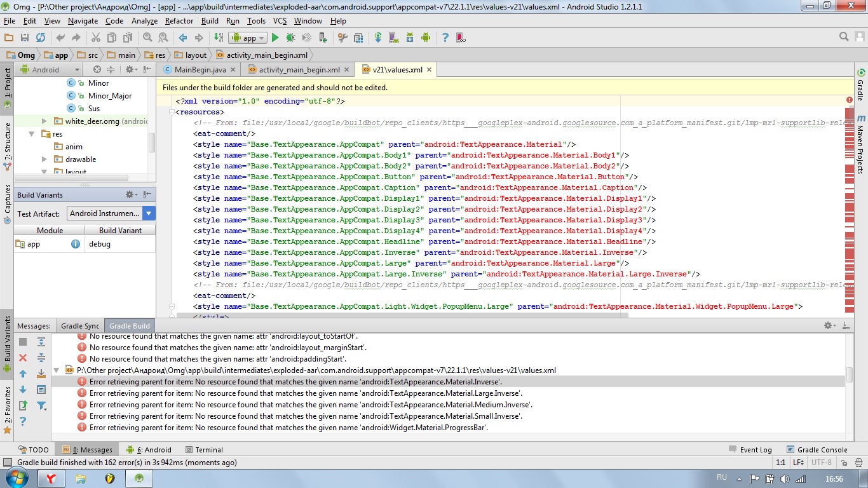868x488 pixels.
Task: Click the Paste clipboard icon
Action: pos(128,37)
